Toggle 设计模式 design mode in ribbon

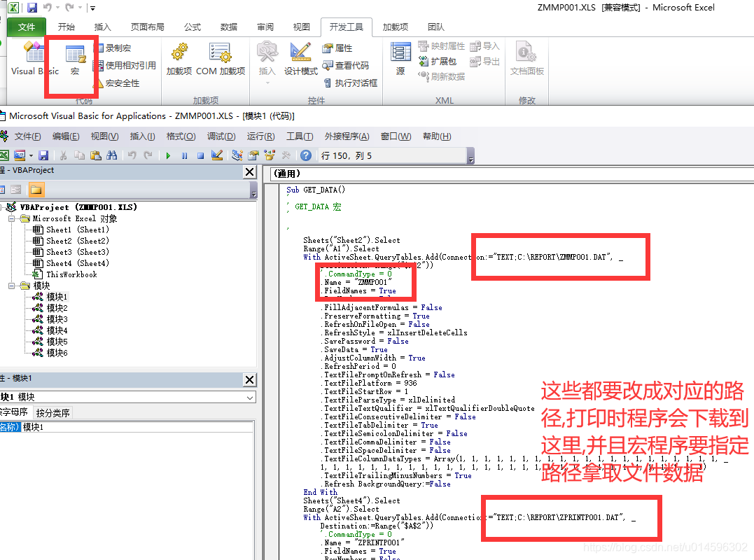300,59
